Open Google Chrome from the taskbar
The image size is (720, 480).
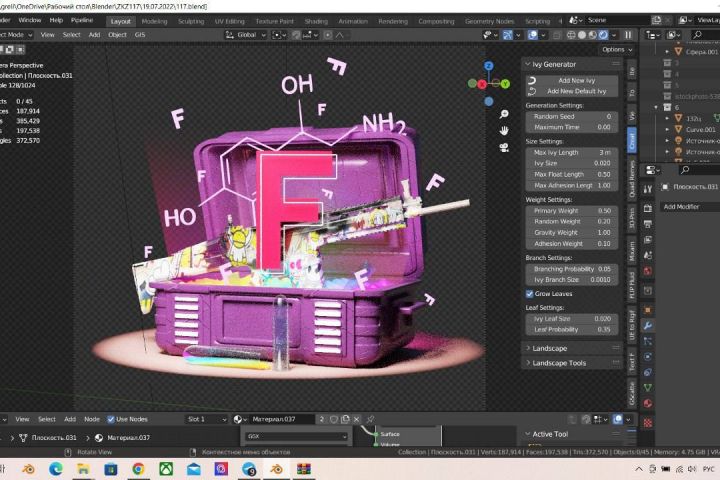pos(138,469)
